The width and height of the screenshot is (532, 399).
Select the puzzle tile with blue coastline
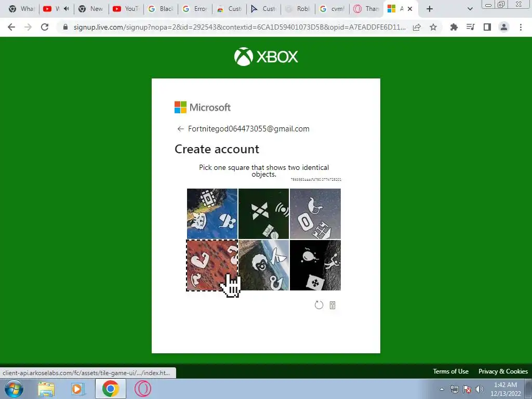tap(212, 214)
